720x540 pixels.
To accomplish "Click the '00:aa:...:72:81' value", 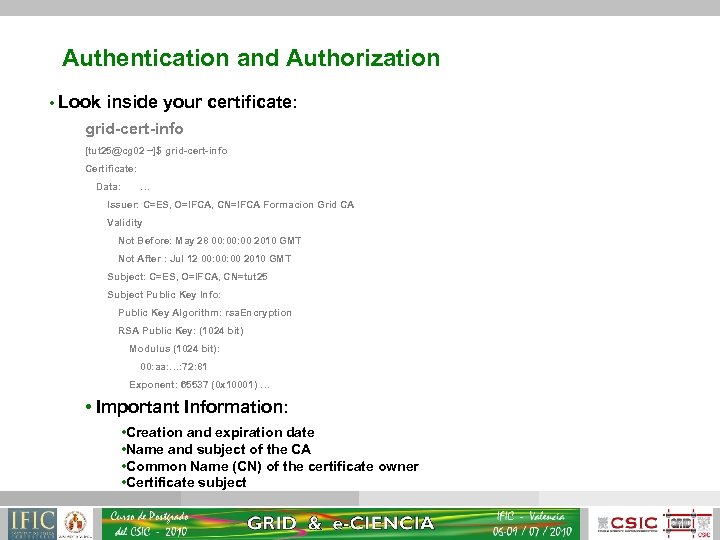I will click(x=174, y=366).
